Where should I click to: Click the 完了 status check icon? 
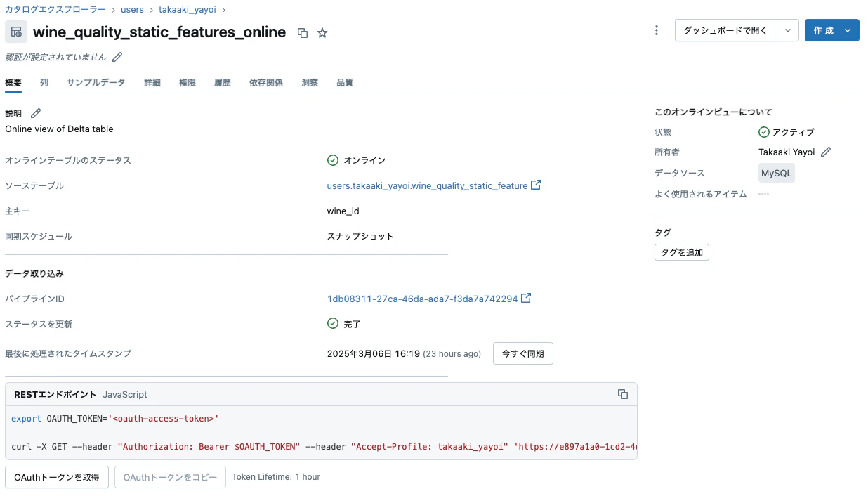333,324
